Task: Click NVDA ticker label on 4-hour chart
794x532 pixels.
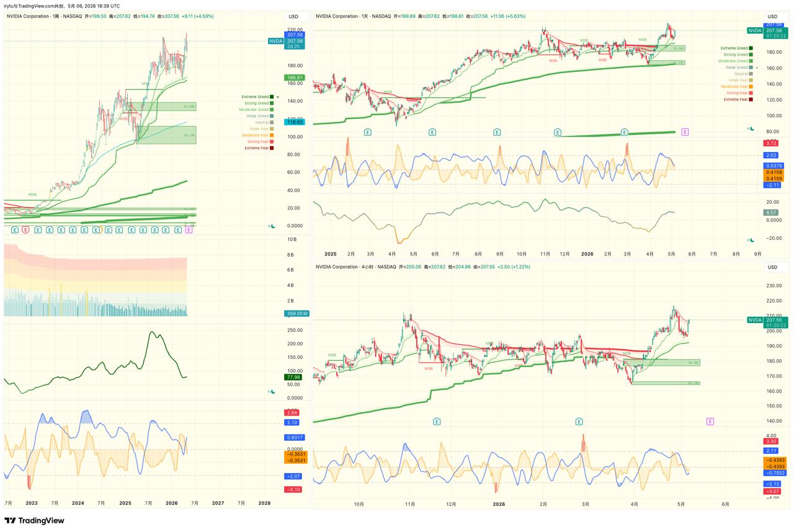Action: click(754, 320)
